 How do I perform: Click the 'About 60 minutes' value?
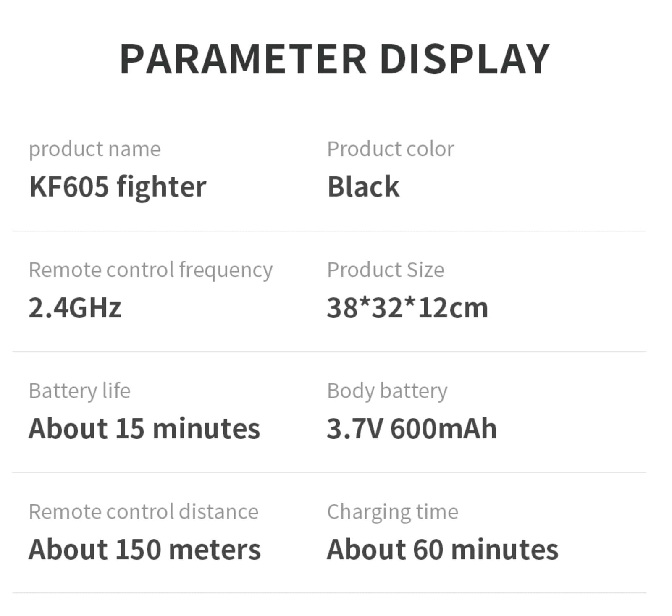pyautogui.click(x=442, y=550)
